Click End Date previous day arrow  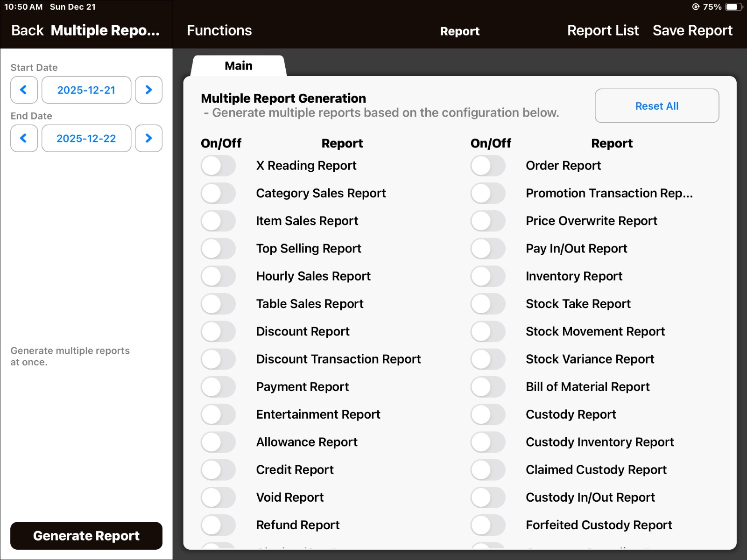click(x=24, y=138)
